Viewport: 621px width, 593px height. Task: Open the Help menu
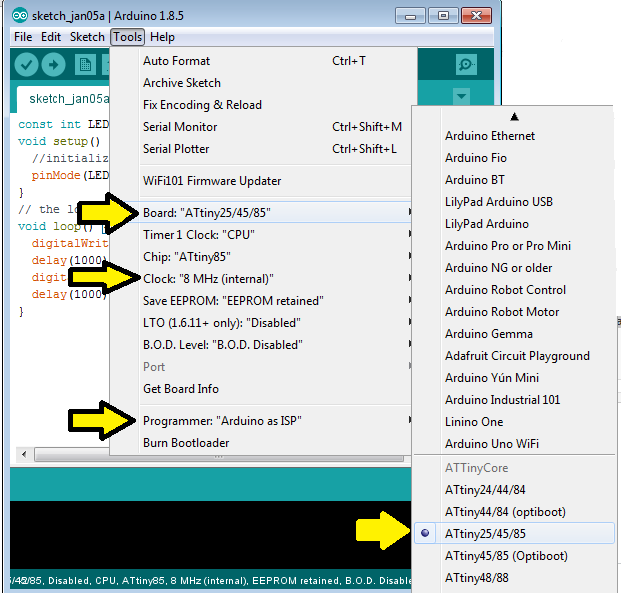point(162,37)
